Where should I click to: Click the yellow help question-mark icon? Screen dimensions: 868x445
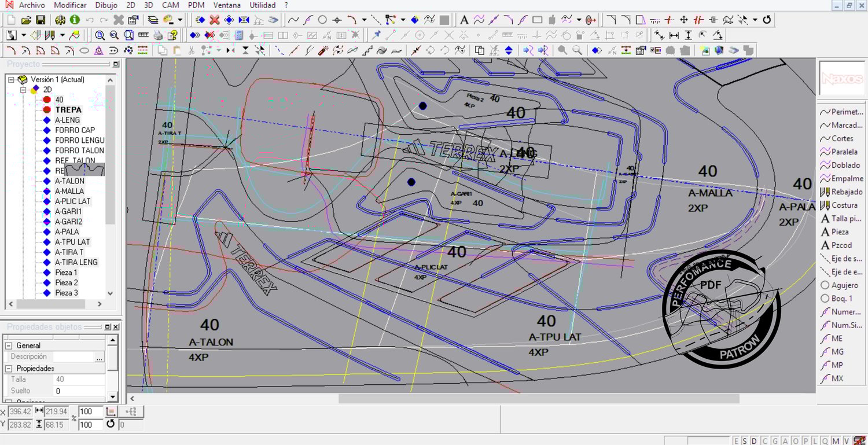172,35
